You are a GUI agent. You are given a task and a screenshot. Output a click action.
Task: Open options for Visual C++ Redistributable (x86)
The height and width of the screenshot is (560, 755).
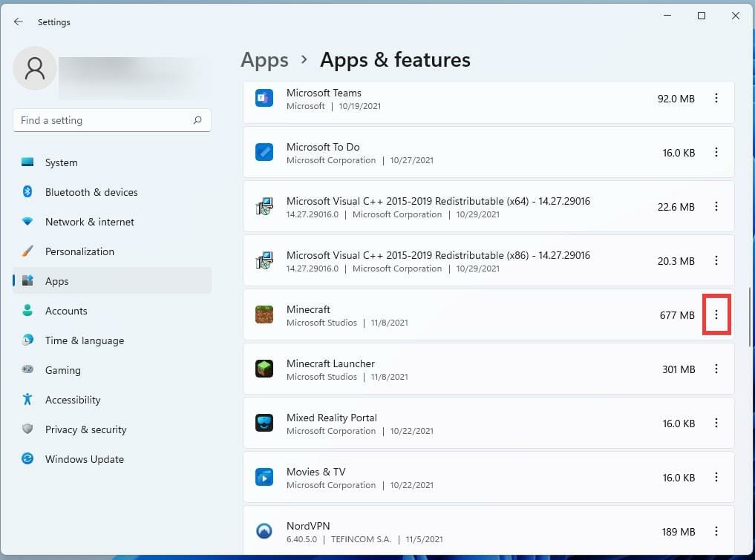point(716,261)
